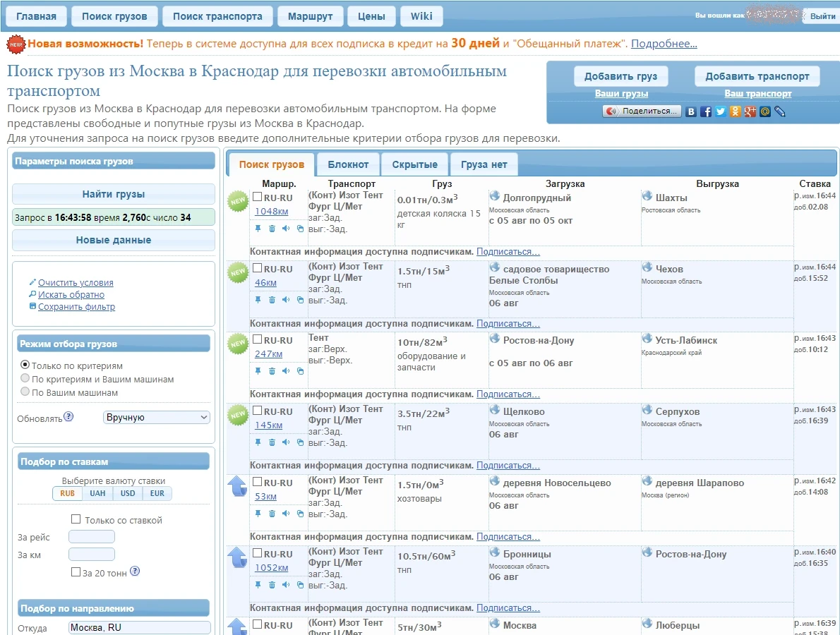The height and width of the screenshot is (635, 840).
Task: Select По критериям и Вашим машинам
Action: (x=25, y=378)
